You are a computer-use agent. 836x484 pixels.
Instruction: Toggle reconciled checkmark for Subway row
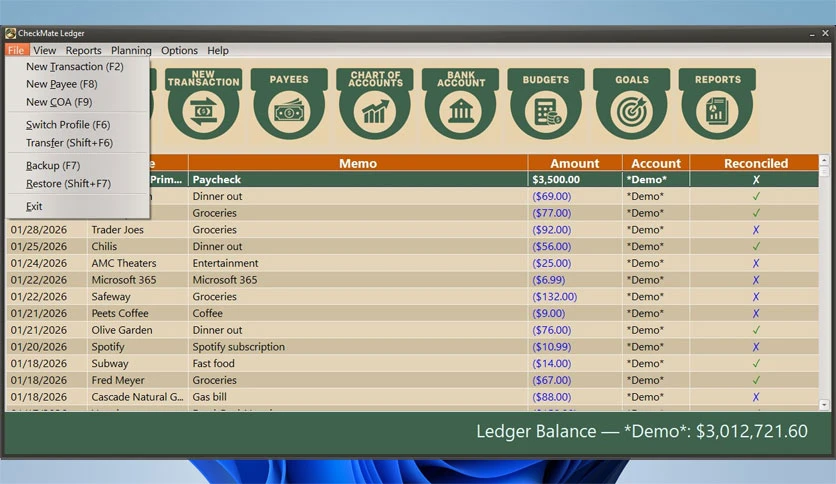[755, 364]
